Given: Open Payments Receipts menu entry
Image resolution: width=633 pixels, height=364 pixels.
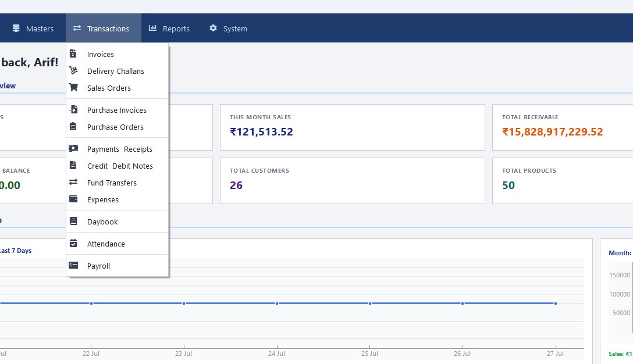Looking at the screenshot, I should 117,149.
